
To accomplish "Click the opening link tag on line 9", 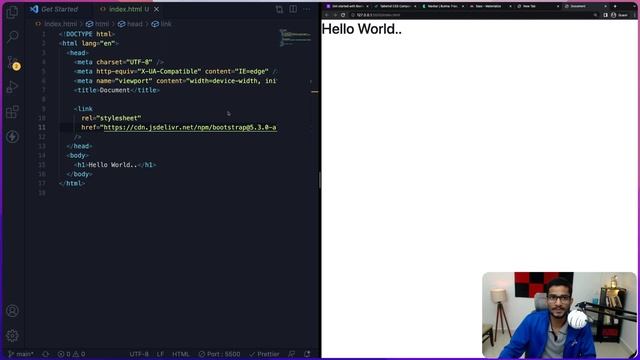I will coord(83,109).
